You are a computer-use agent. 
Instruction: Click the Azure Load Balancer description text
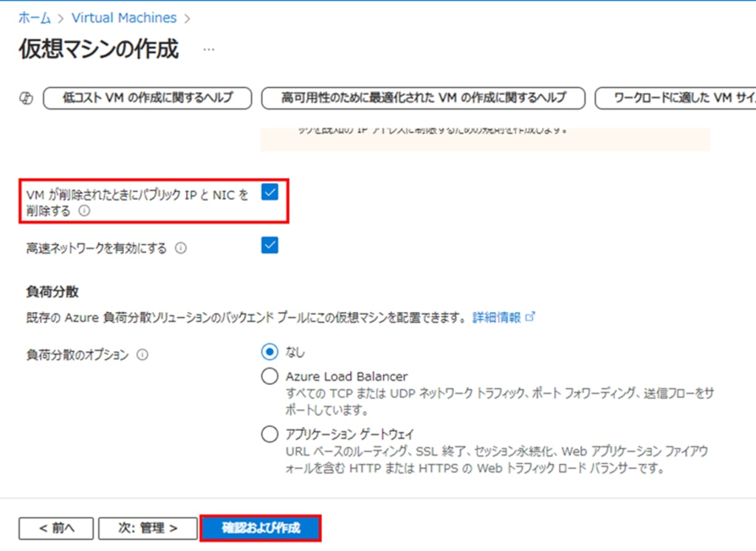[x=500, y=402]
